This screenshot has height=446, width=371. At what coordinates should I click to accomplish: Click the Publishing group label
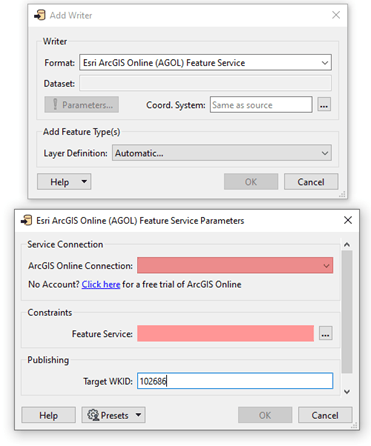(x=48, y=360)
